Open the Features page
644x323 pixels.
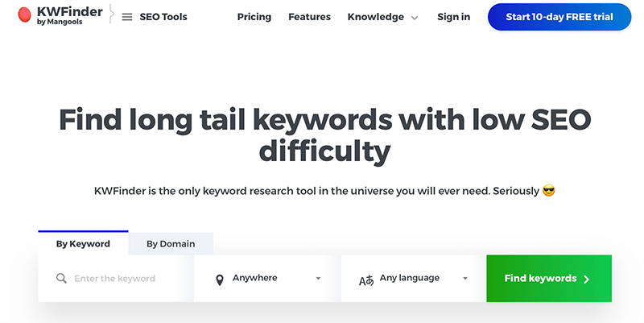309,17
